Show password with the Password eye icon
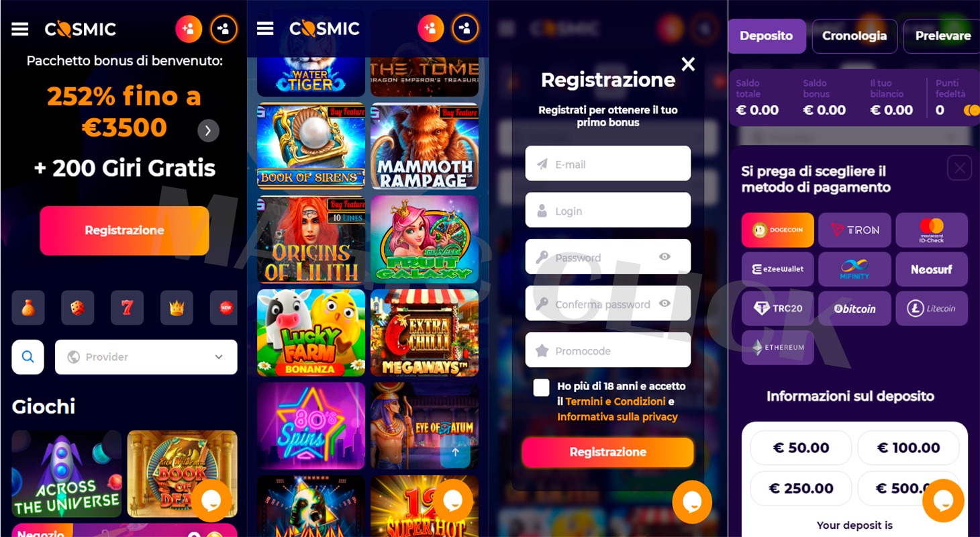The image size is (980, 537). coord(665,256)
